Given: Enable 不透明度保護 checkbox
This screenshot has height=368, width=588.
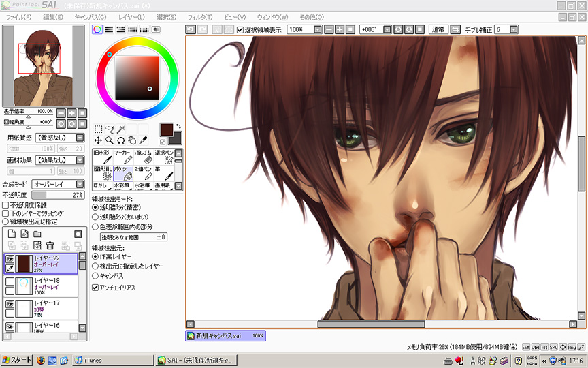Looking at the screenshot, I should coord(5,205).
